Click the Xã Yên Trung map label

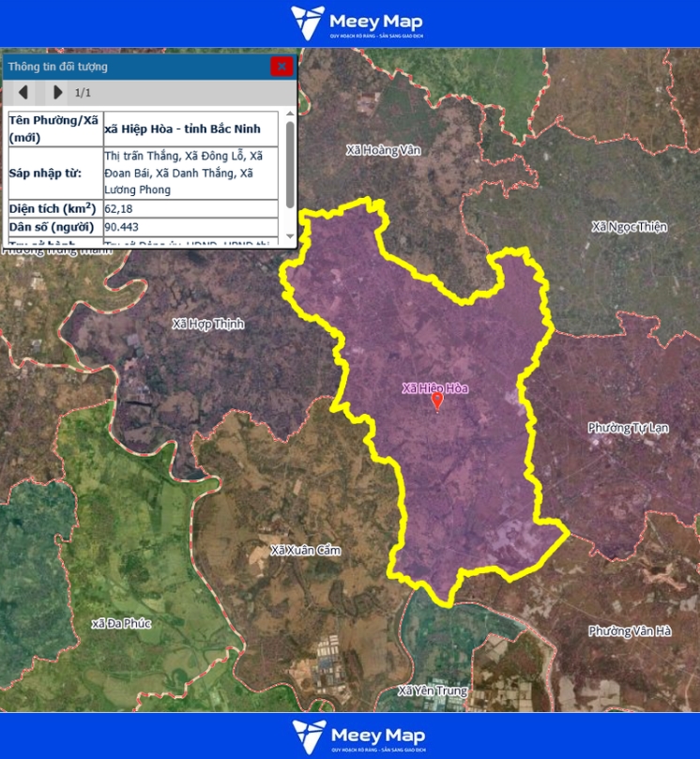pos(432,691)
